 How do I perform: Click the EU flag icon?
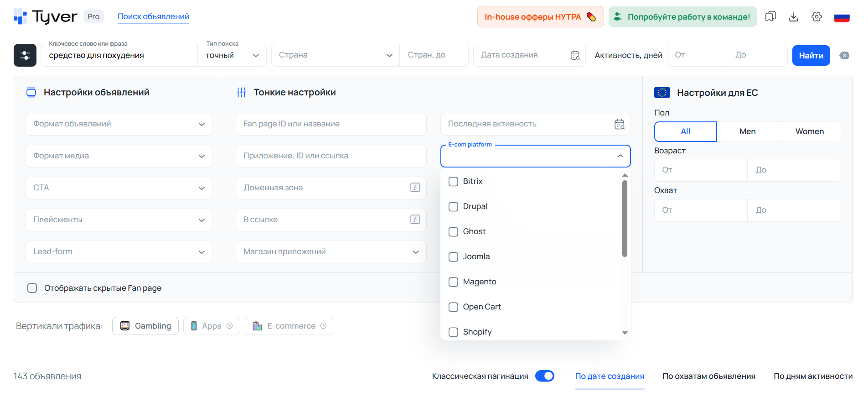point(662,93)
